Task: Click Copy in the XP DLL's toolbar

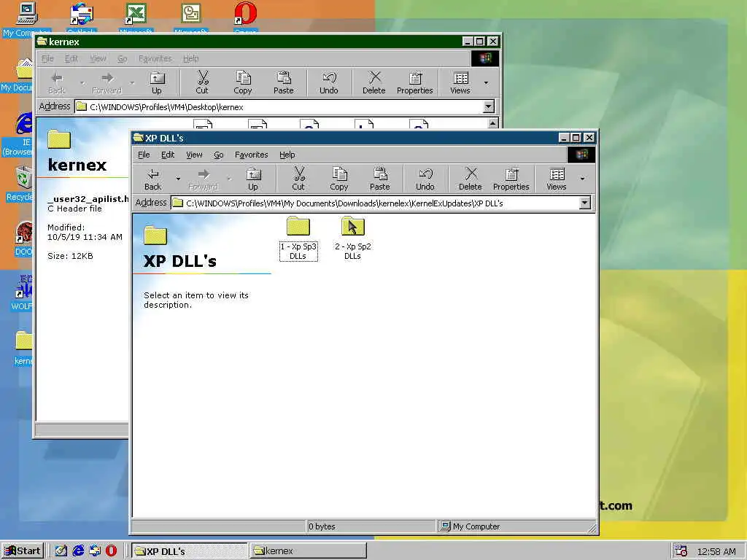Action: click(338, 179)
